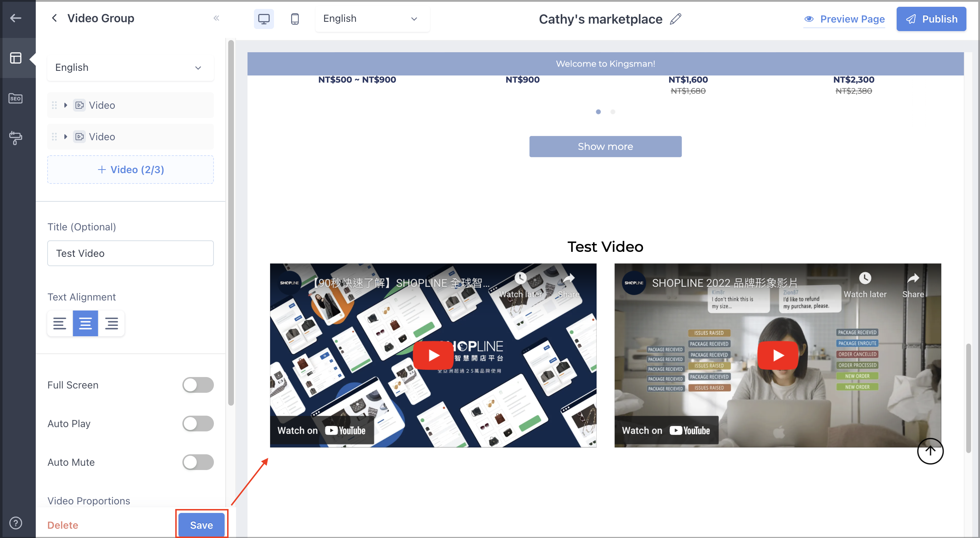Image resolution: width=980 pixels, height=538 pixels.
Task: Open Preview Page link
Action: tap(844, 19)
